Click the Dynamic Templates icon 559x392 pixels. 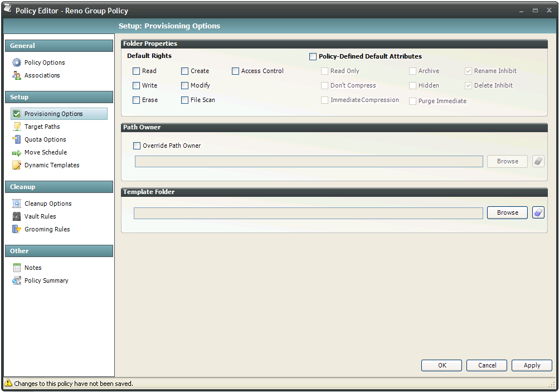pyautogui.click(x=17, y=165)
